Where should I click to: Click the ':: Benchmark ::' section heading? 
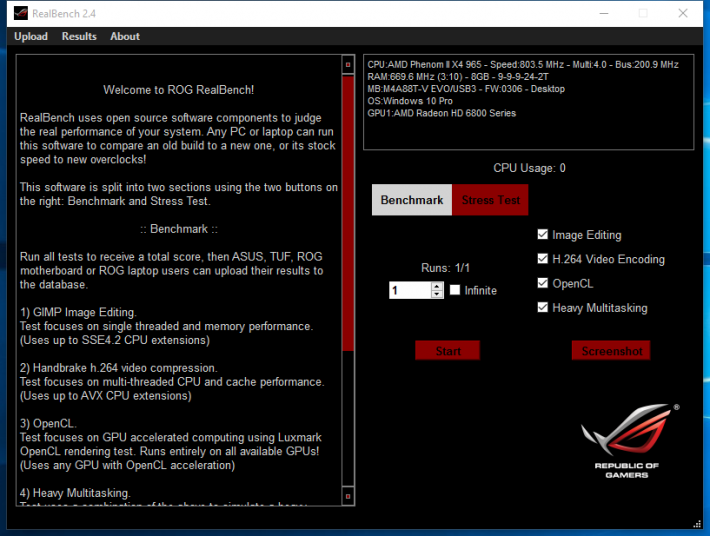pos(179,229)
